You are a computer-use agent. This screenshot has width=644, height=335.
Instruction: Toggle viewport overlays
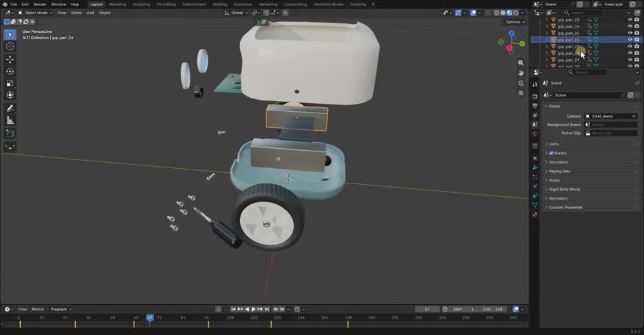pyautogui.click(x=473, y=13)
